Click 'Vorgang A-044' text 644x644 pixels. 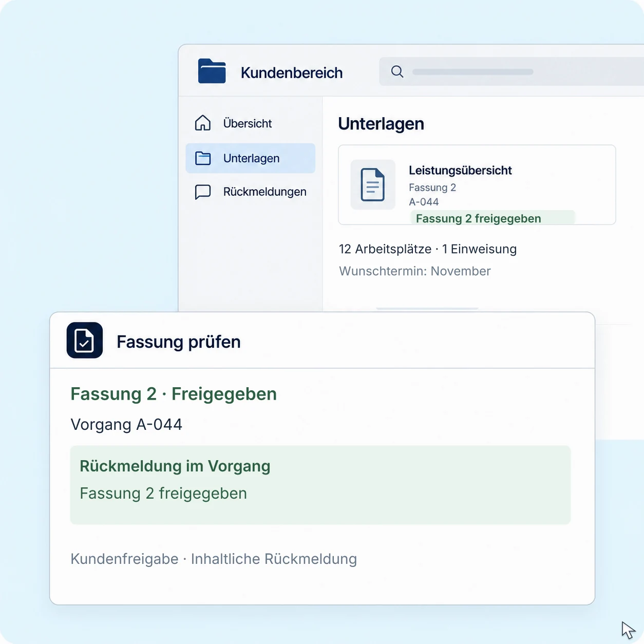(x=126, y=425)
